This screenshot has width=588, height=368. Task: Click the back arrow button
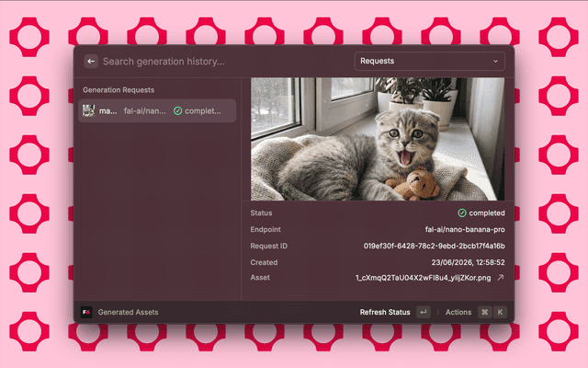[x=91, y=62]
